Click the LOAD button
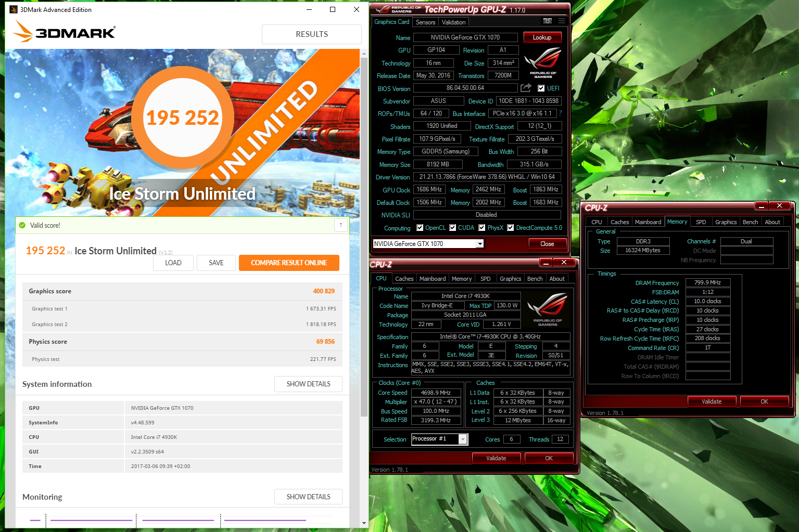This screenshot has height=532, width=799. (x=173, y=263)
